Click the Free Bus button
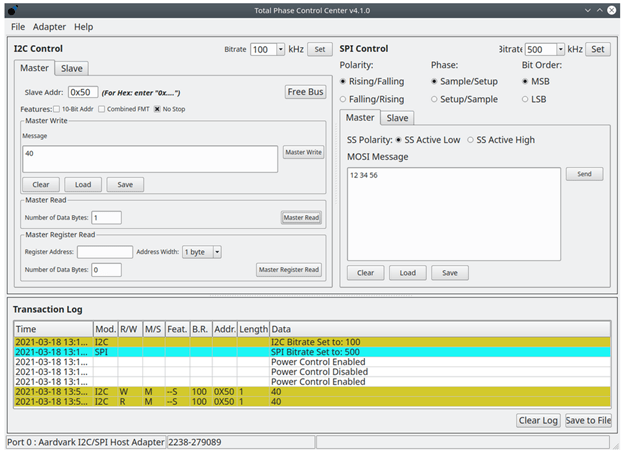 click(305, 92)
